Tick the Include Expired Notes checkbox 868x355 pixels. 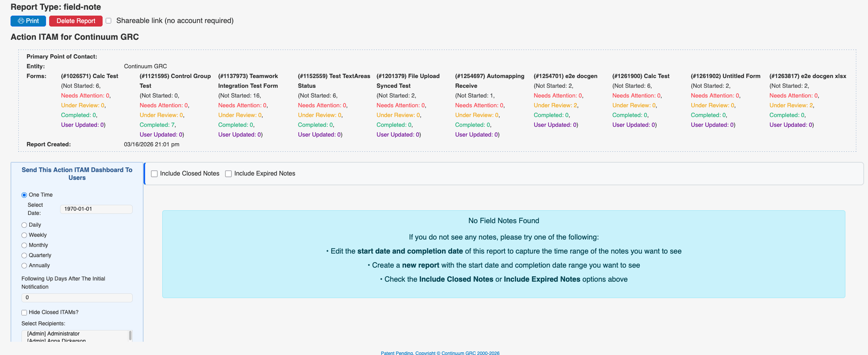pyautogui.click(x=229, y=174)
